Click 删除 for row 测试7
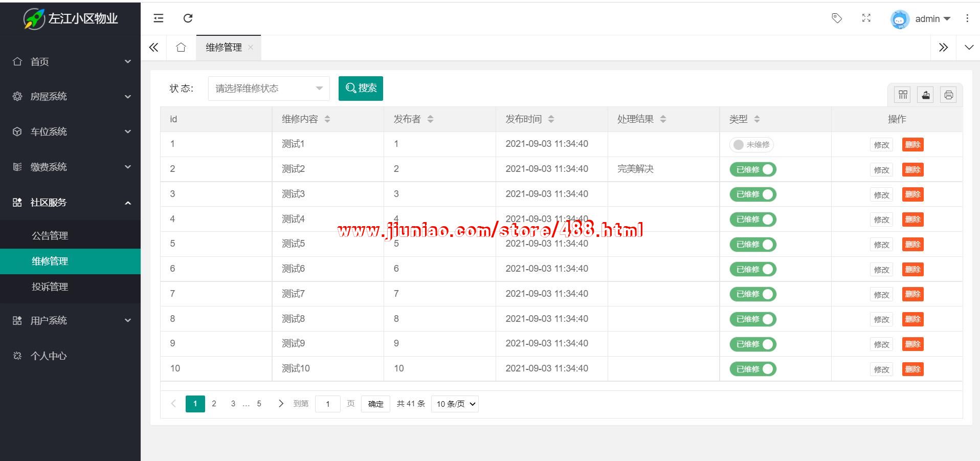The width and height of the screenshot is (980, 461). pos(912,294)
